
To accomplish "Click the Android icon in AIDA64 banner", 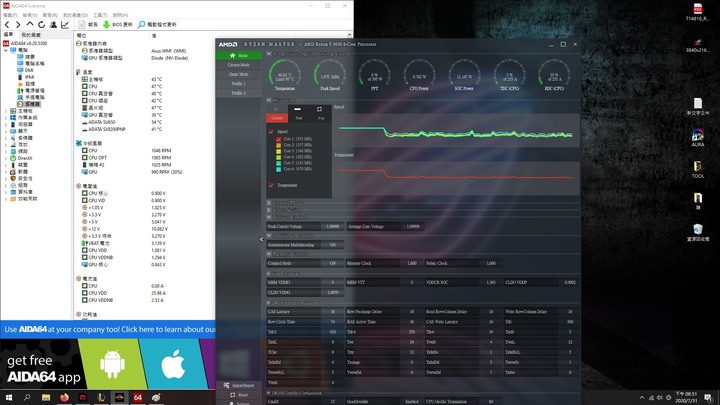I will coord(112,364).
